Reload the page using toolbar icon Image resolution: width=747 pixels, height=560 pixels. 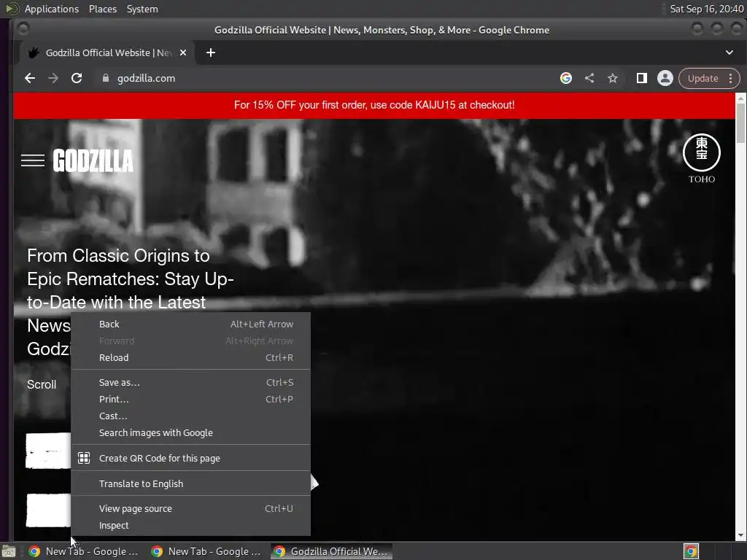click(x=77, y=78)
